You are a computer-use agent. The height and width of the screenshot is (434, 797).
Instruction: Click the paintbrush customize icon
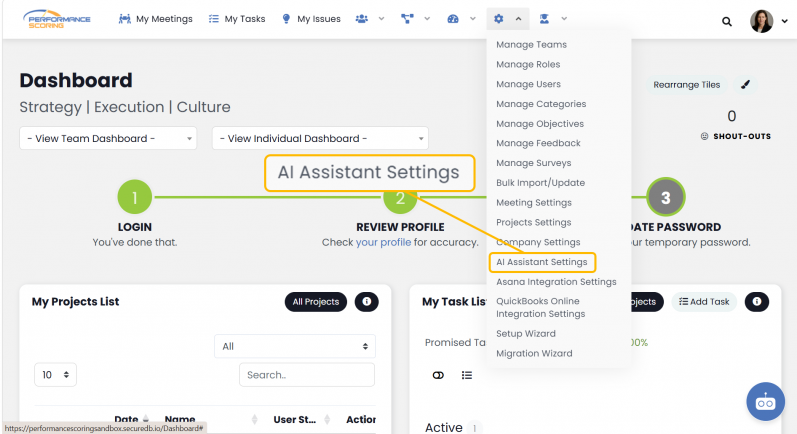pos(745,85)
